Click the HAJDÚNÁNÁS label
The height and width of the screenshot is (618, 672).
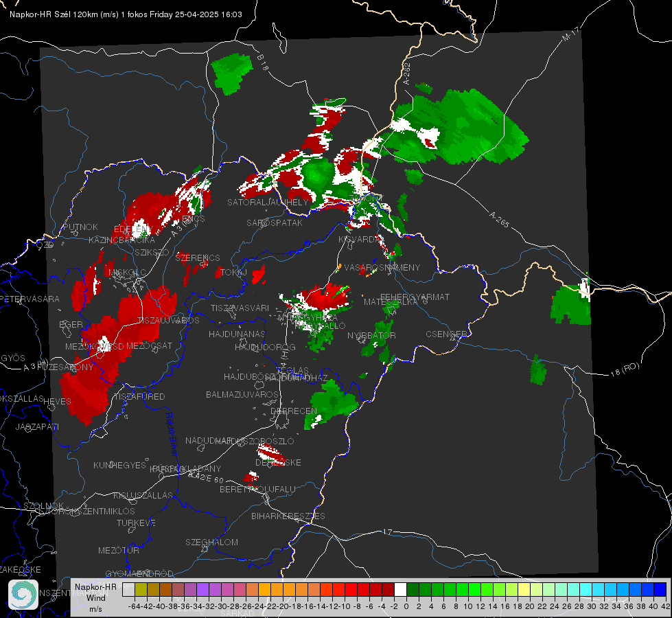237,334
